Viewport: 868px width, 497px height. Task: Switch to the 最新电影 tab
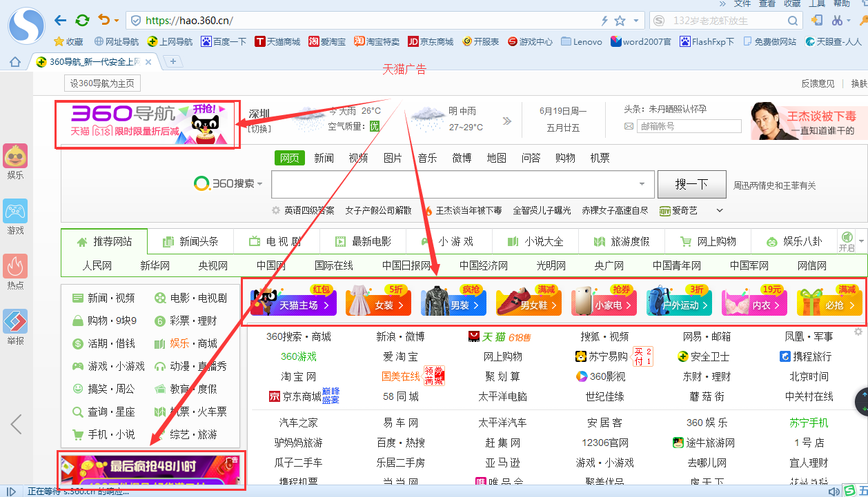click(x=362, y=241)
